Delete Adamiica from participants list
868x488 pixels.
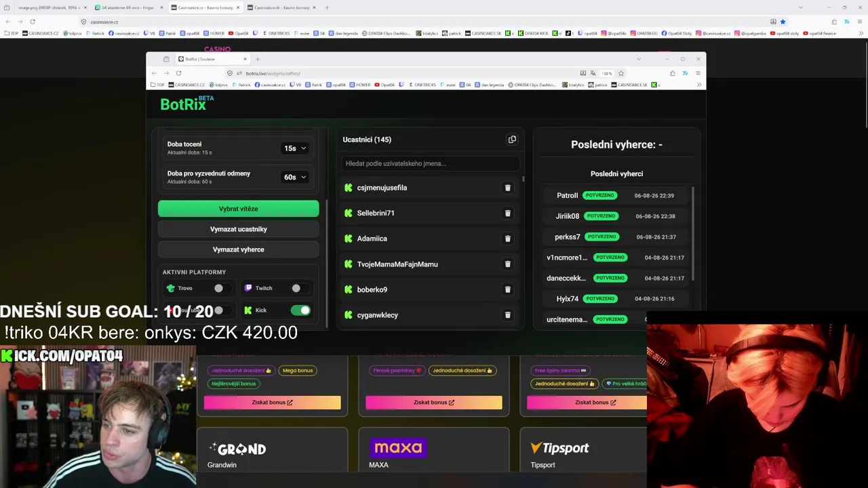click(x=507, y=239)
